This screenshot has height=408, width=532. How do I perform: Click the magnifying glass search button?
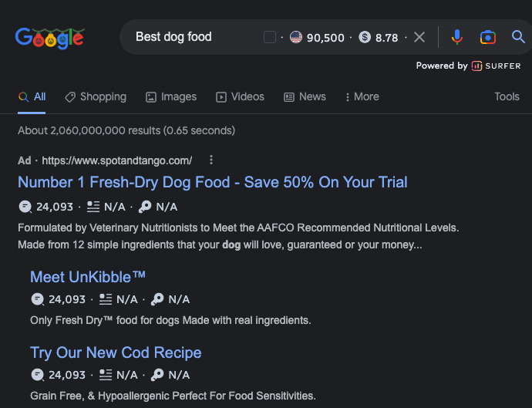click(518, 37)
